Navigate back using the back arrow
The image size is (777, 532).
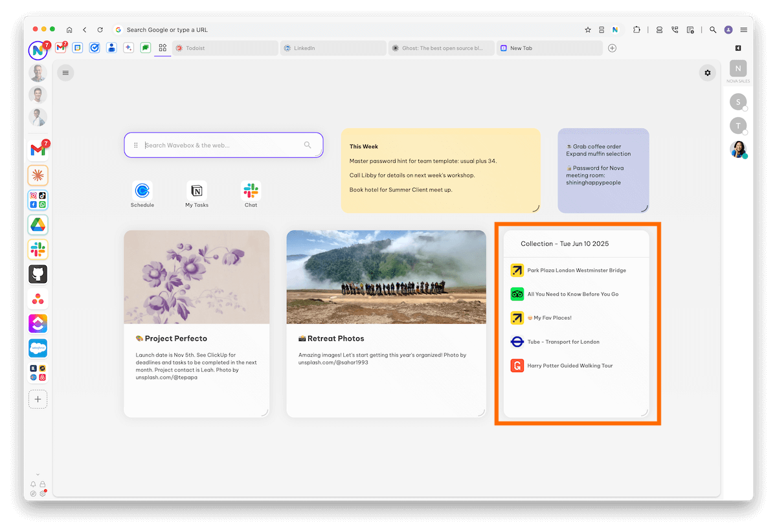tap(85, 30)
